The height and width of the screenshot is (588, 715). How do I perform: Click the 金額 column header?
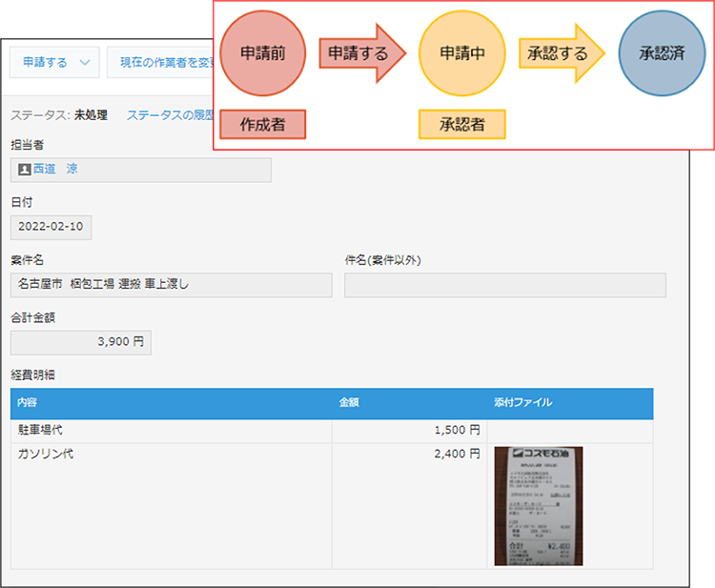349,403
